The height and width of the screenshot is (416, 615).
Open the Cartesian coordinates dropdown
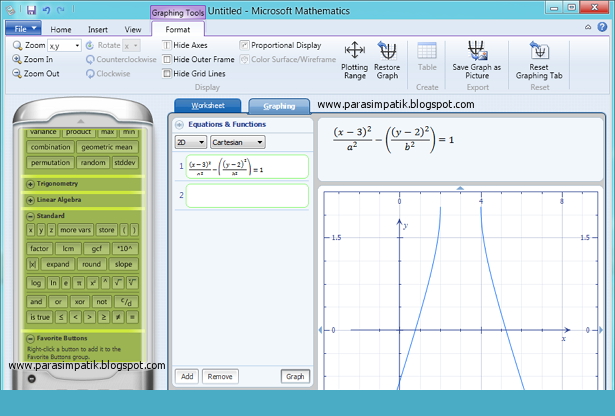coord(238,142)
